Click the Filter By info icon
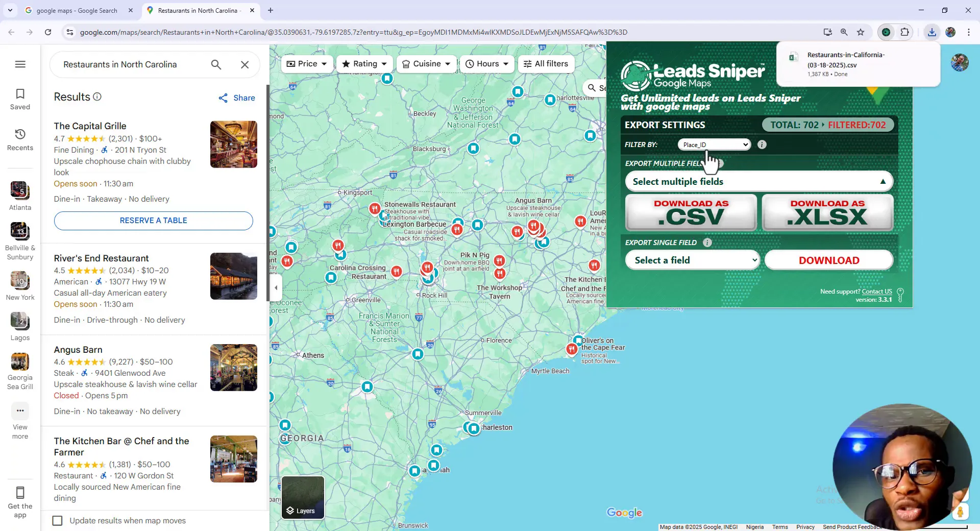Image resolution: width=980 pixels, height=531 pixels. click(762, 144)
